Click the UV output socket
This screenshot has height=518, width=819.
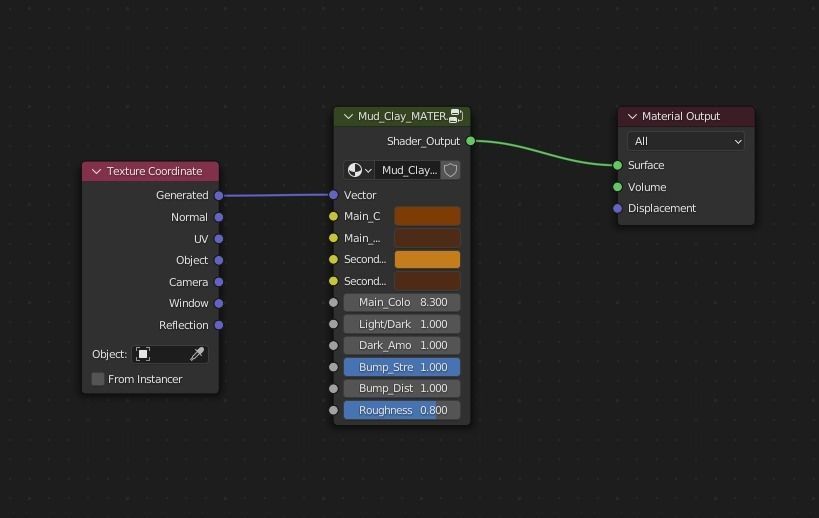[219, 239]
